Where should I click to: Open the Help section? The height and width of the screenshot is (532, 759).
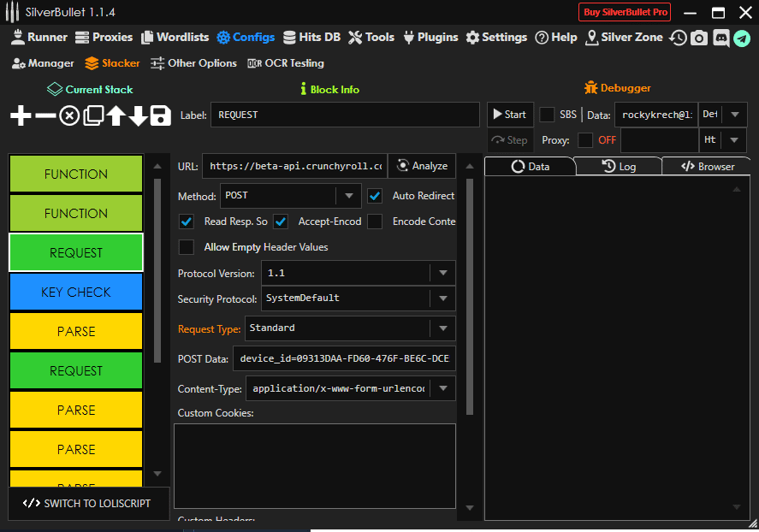[x=555, y=38]
